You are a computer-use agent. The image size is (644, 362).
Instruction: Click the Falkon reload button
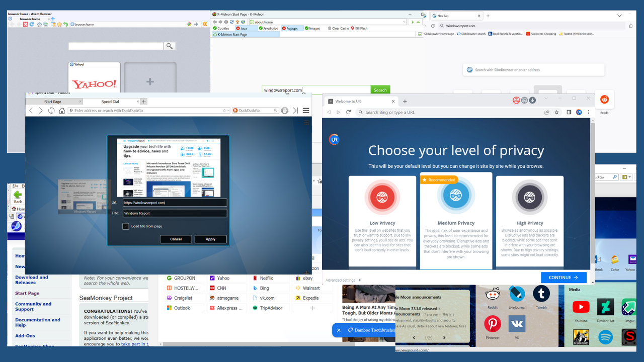[x=51, y=111]
